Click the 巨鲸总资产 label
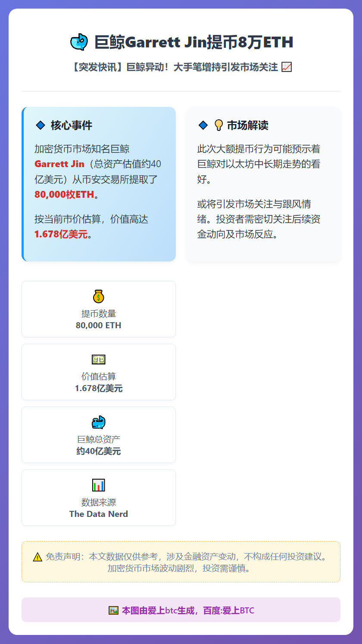Viewport: 362px width, 644px height. (99, 439)
